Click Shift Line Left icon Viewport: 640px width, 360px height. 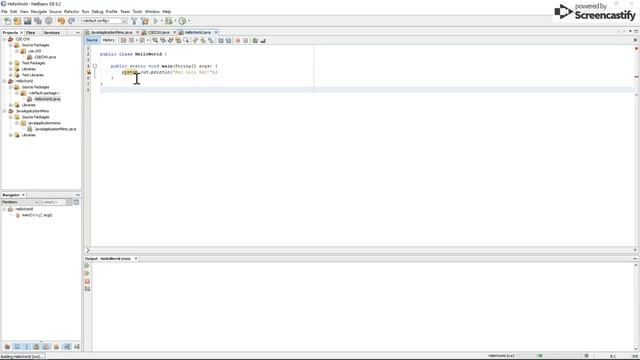click(x=220, y=40)
